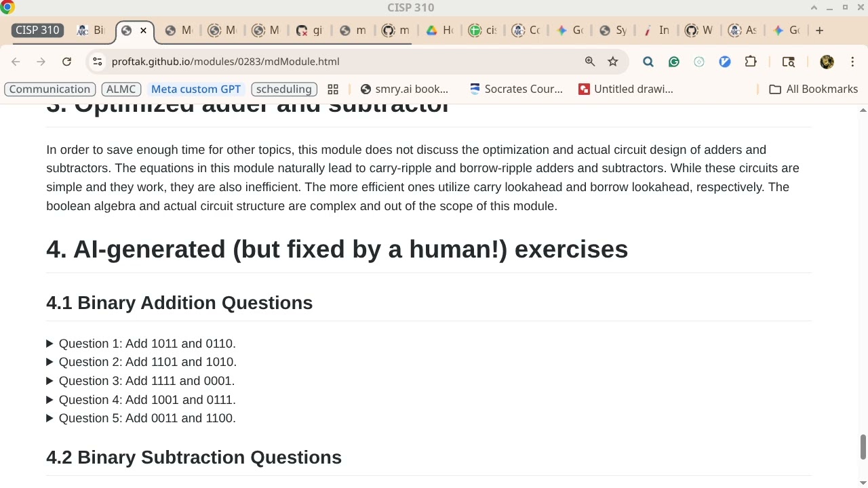Switch to the Google Drive 'Ho' tab
868x488 pixels.
point(439,30)
